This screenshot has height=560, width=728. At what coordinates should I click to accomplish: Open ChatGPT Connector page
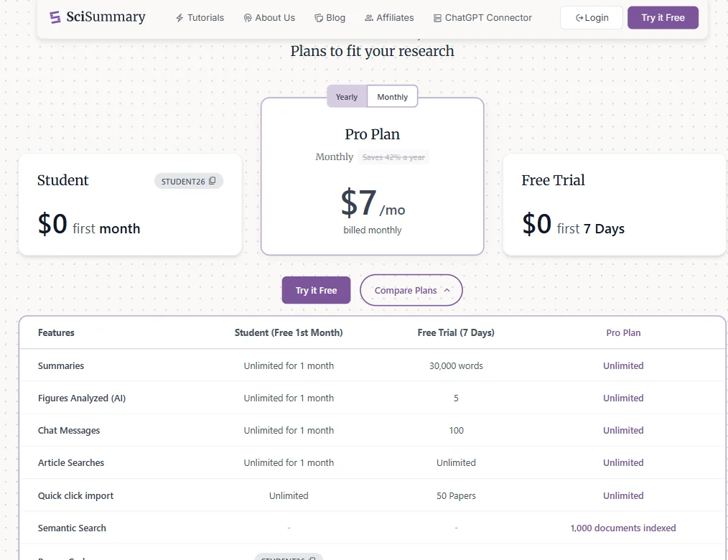(x=482, y=18)
